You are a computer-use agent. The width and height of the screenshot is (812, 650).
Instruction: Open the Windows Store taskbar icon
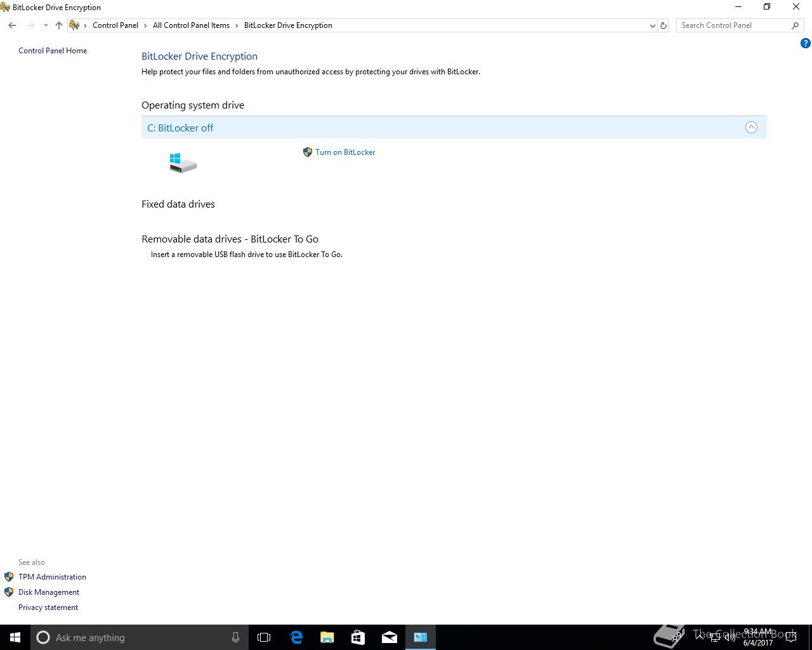coord(358,637)
